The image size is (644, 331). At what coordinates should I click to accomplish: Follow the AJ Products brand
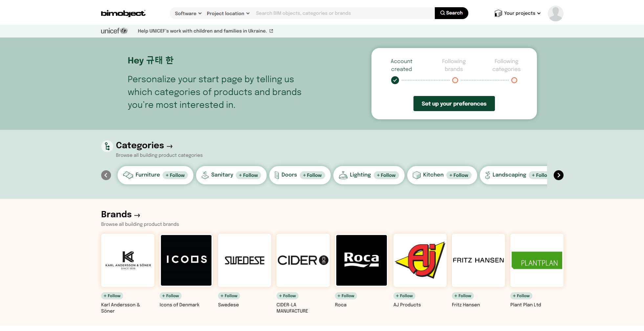(x=404, y=296)
